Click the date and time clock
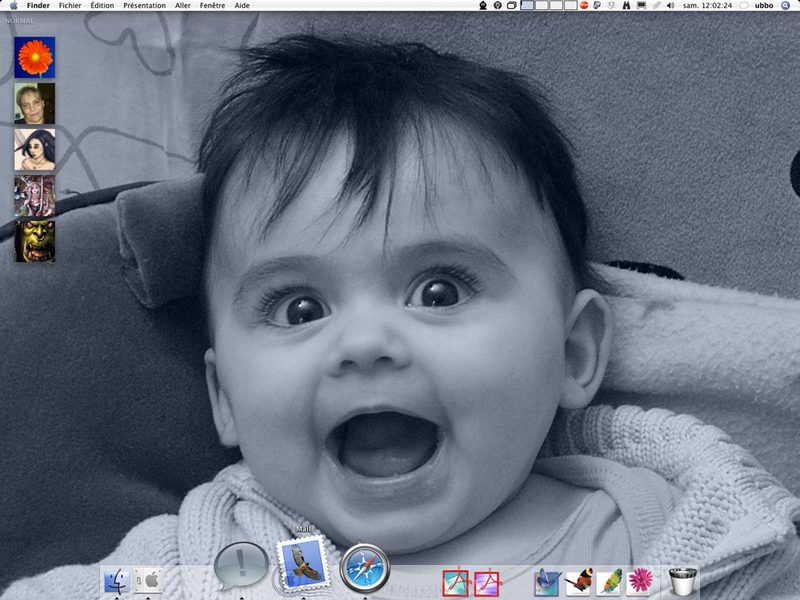 pyautogui.click(x=705, y=6)
